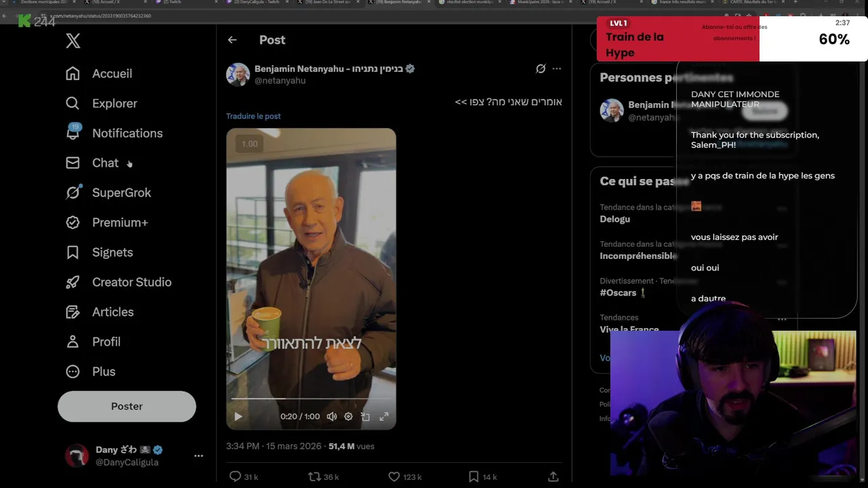868x488 pixels.
Task: Click Benjamin Netanyahu avatar on post
Action: tap(238, 75)
